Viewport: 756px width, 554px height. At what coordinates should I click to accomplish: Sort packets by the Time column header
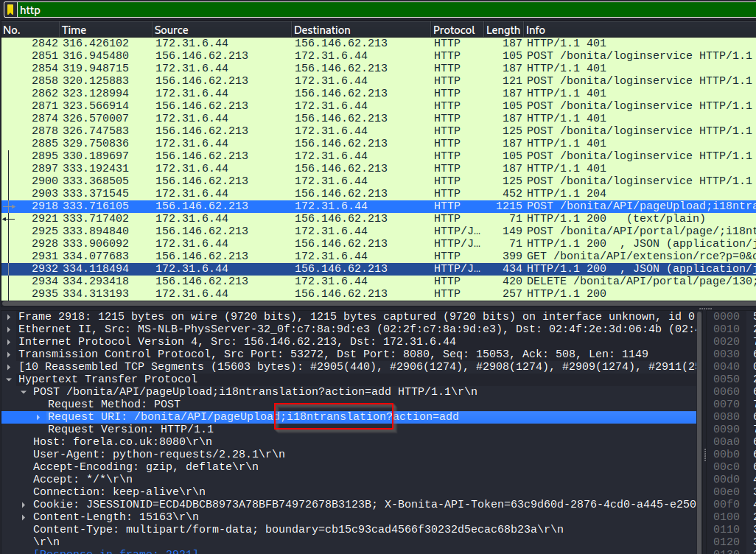(x=74, y=30)
